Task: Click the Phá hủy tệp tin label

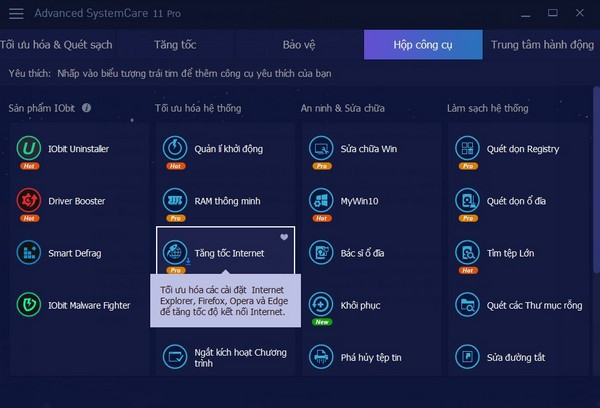Action: (371, 357)
